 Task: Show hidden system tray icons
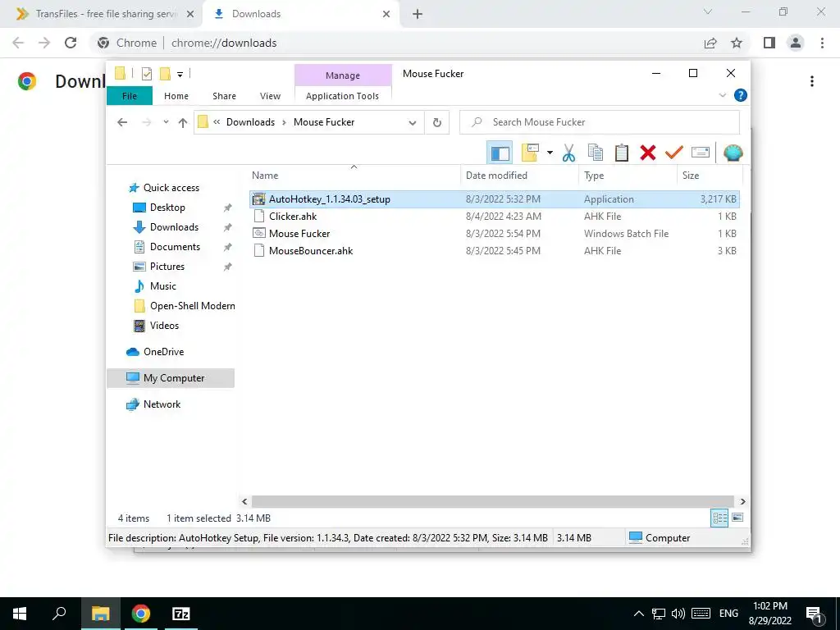coord(638,614)
